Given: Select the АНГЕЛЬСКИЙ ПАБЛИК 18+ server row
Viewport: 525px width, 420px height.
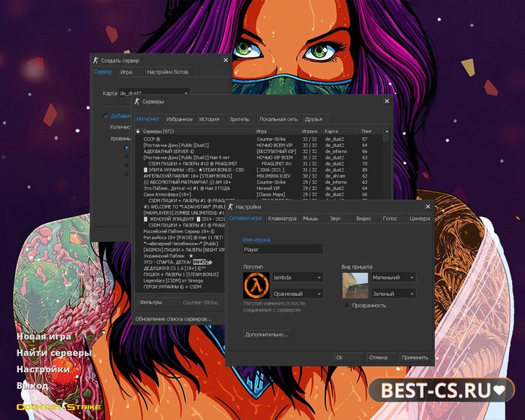Looking at the screenshot, I should point(259,176).
